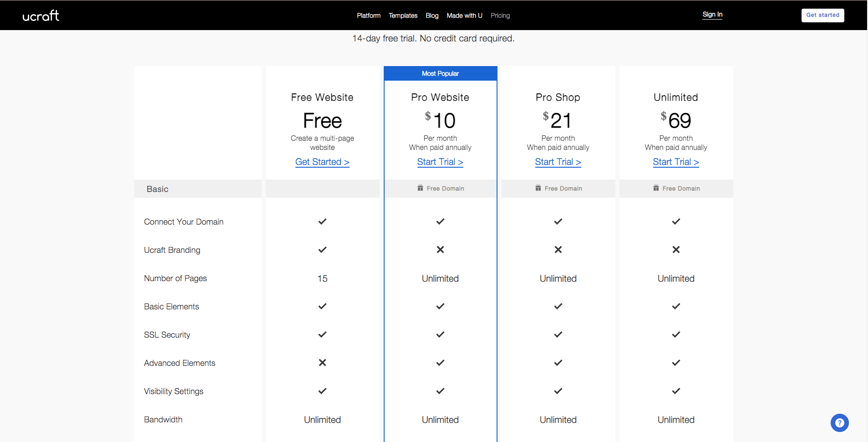The image size is (868, 442).
Task: Click the large Free price text
Action: pos(322,121)
